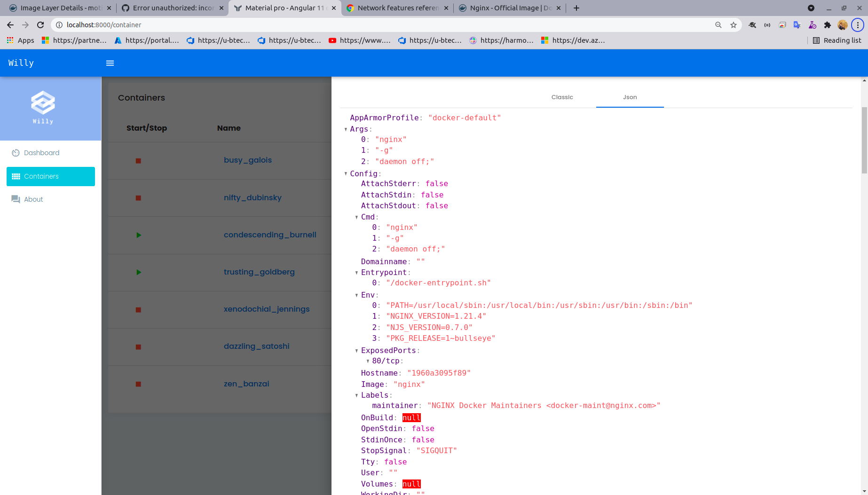
Task: Open the About page in sidebar
Action: click(27, 199)
